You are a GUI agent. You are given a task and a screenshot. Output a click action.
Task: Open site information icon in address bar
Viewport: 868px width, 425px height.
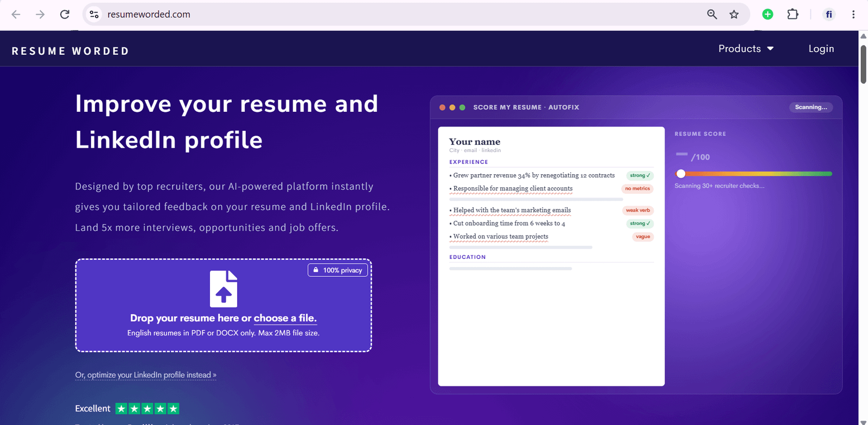94,15
